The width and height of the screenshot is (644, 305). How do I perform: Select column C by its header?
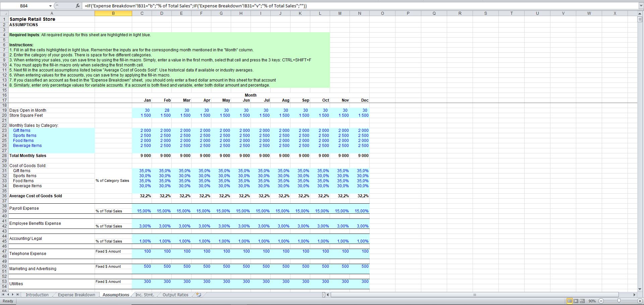[142, 13]
